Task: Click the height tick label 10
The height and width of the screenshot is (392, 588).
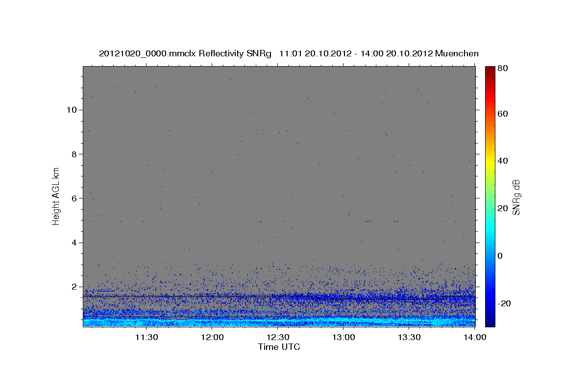Action: pyautogui.click(x=72, y=110)
